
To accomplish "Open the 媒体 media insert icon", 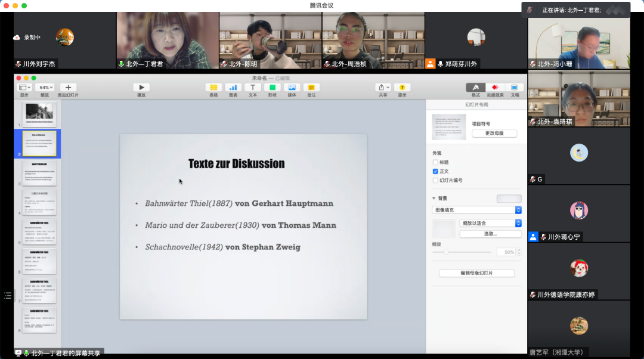I will click(x=292, y=88).
